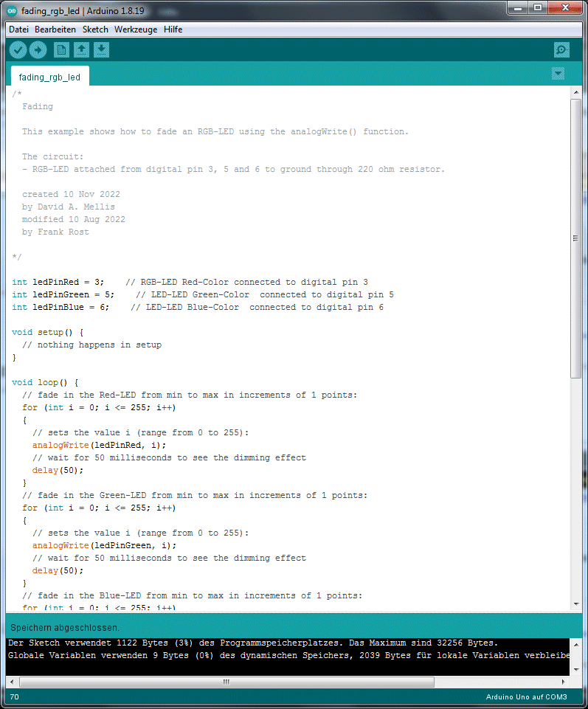Open the Hilfe menu

173,30
